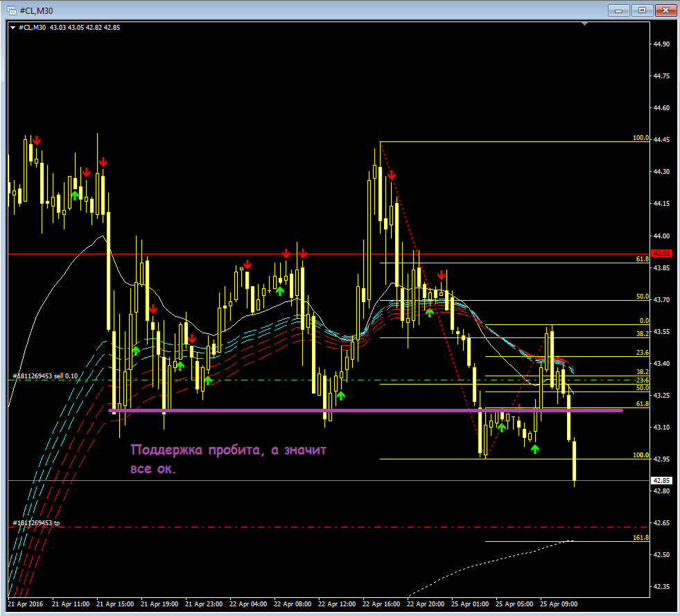This screenshot has width=680, height=616.
Task: Click the '22 Apr 08:00' time axis label
Action: (293, 604)
